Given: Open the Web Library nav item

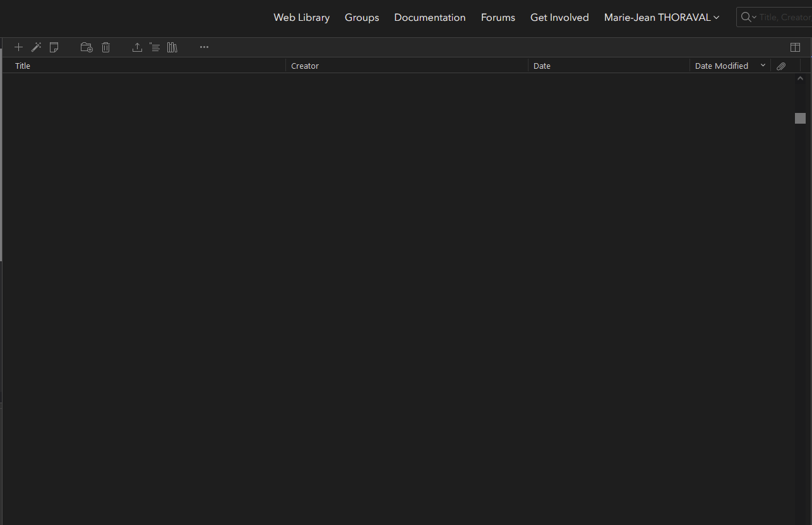Looking at the screenshot, I should 302,18.
